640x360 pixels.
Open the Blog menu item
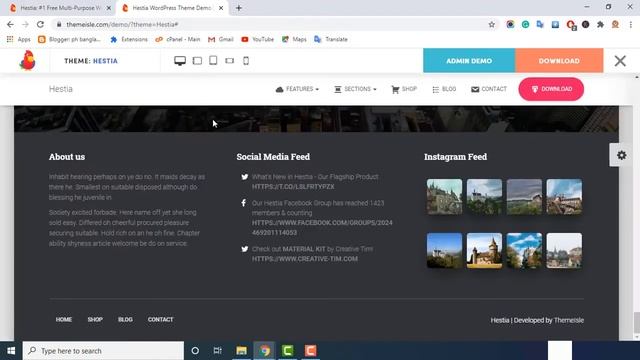(444, 89)
